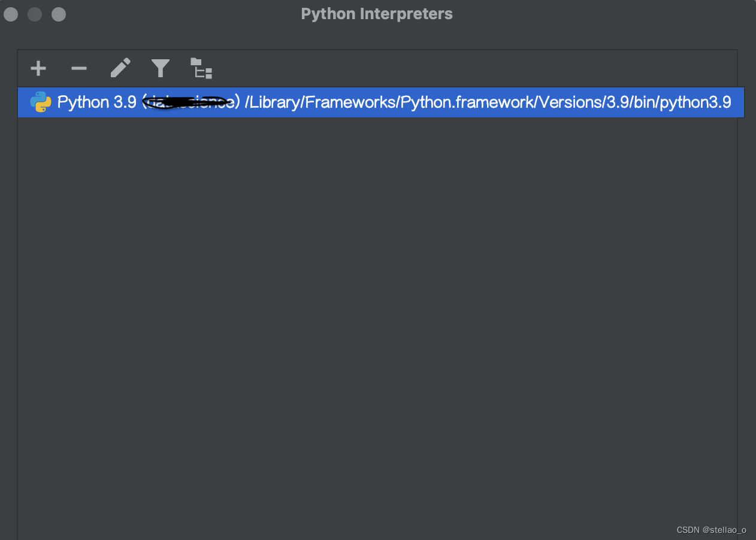Zoom the window with the green button
This screenshot has width=756, height=540.
[58, 14]
